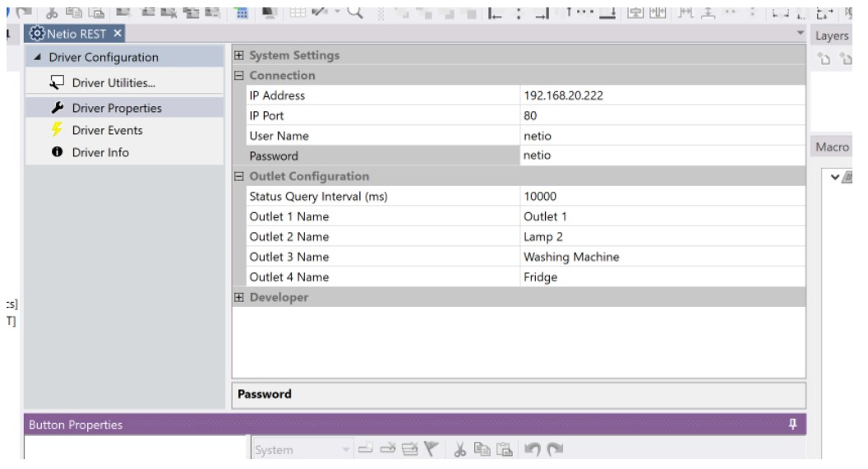Click the cut scissors icon in the Button Properties toolbar

(459, 449)
